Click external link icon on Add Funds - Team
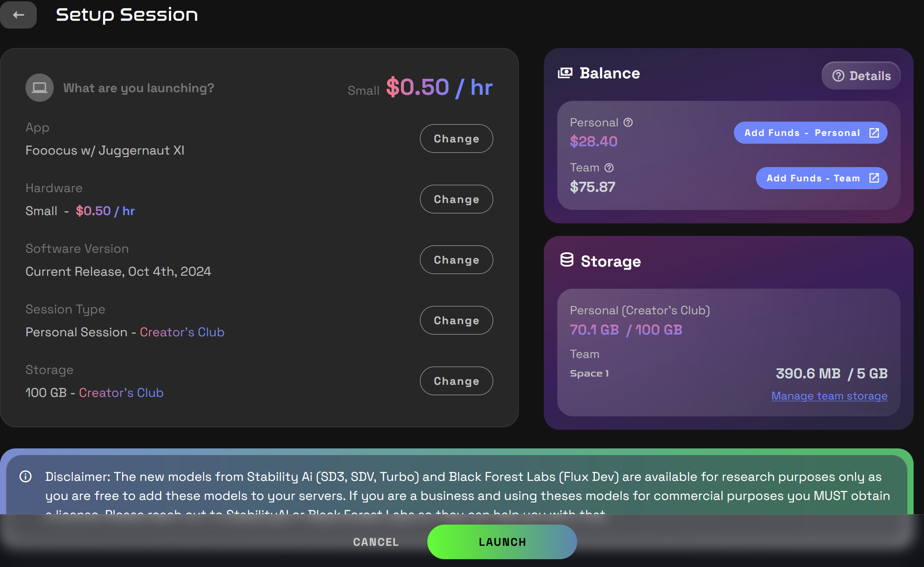 coord(875,178)
